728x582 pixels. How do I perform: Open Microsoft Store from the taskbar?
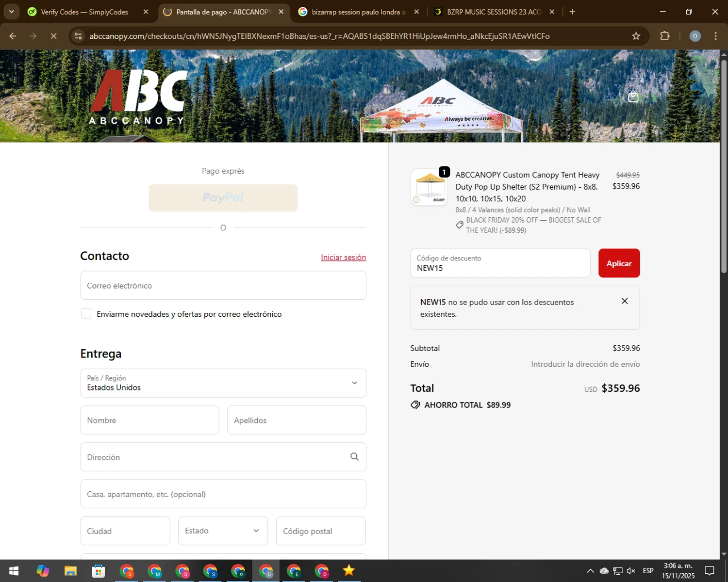click(x=99, y=571)
